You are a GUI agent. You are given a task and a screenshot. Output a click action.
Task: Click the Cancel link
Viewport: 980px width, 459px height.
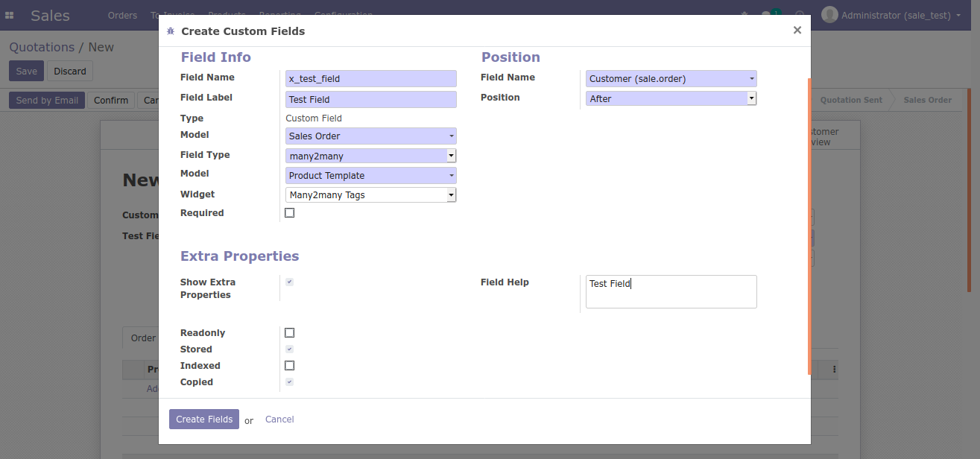click(x=279, y=420)
